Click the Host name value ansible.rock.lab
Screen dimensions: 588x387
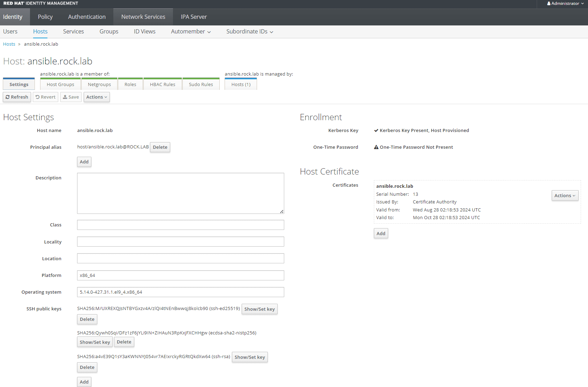pyautogui.click(x=95, y=130)
